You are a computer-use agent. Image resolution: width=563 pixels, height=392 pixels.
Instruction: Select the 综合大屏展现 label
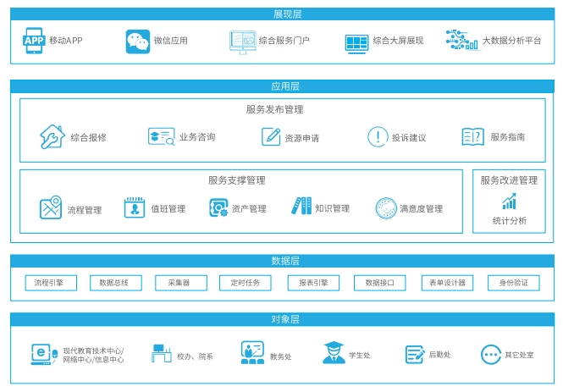[x=398, y=40]
